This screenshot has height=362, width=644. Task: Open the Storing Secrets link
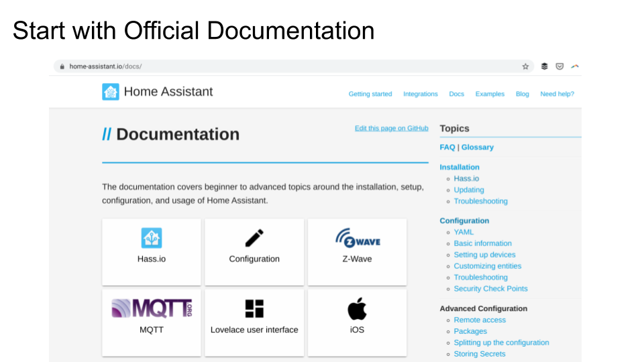pyautogui.click(x=479, y=354)
